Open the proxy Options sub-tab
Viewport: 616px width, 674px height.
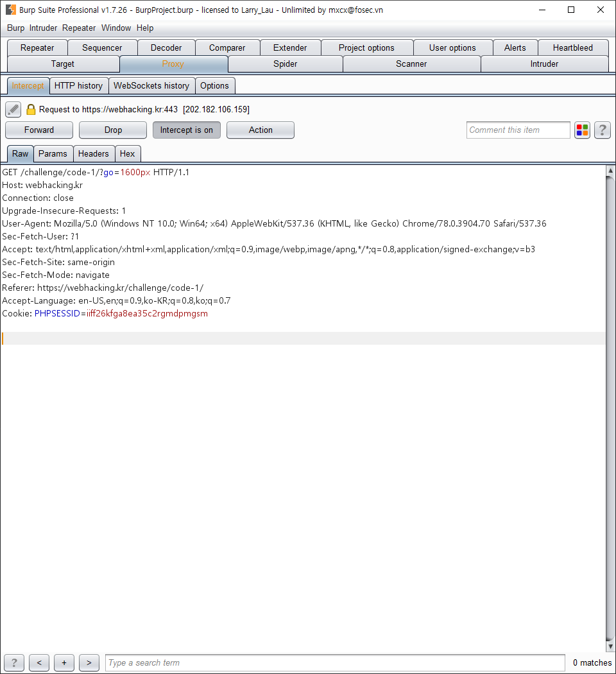214,85
